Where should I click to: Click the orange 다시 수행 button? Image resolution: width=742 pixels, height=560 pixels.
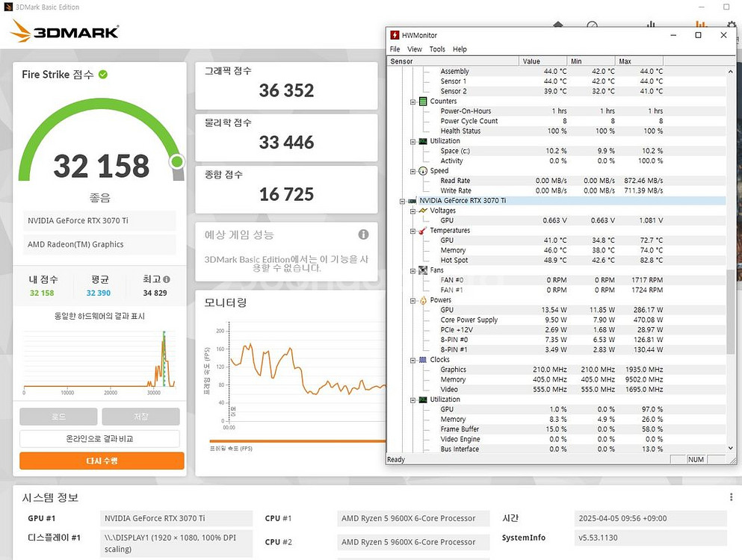point(102,461)
